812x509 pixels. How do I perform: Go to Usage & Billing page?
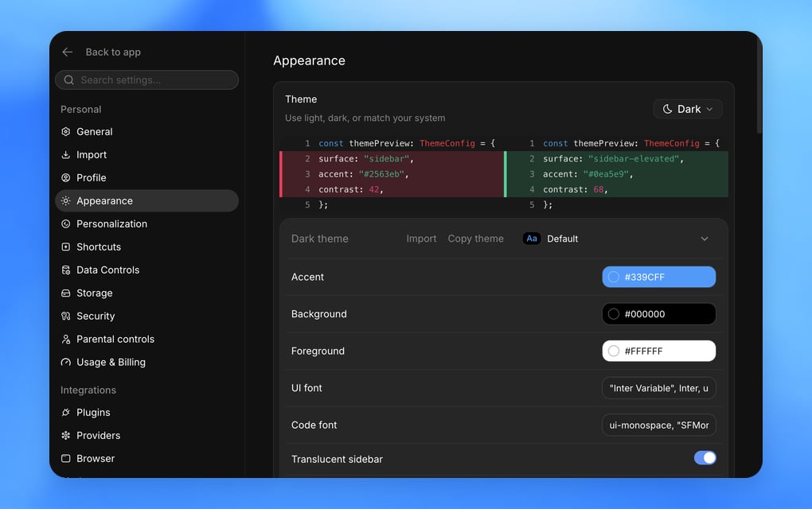click(x=146, y=362)
